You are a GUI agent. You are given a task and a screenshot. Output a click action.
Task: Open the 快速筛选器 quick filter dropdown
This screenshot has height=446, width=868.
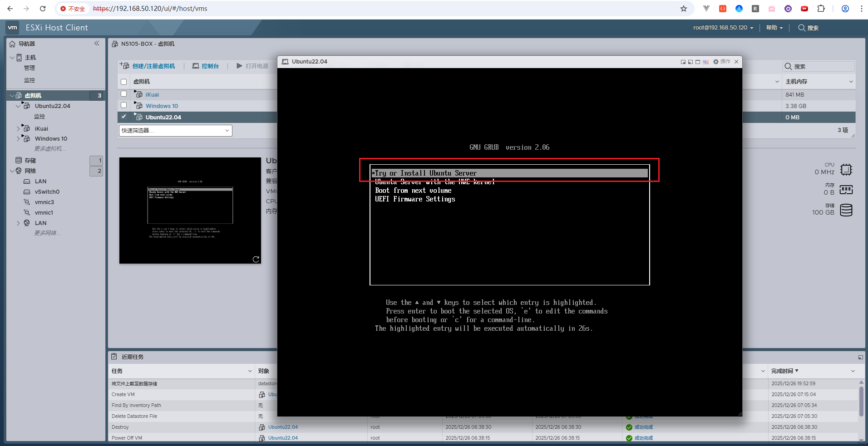[175, 131]
